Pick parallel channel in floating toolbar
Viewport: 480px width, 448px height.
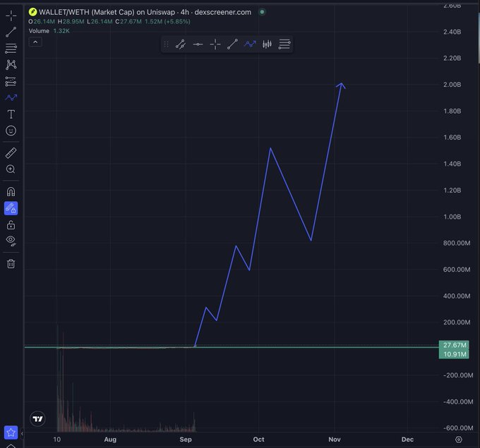(x=180, y=44)
